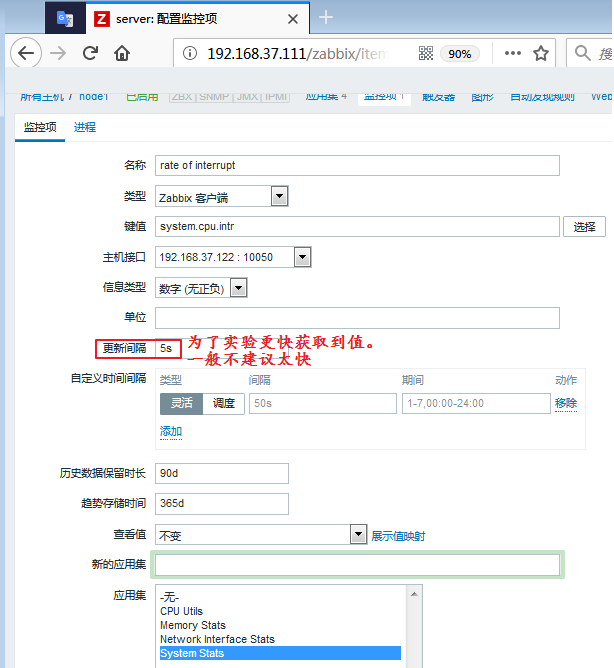Select Memory Stats in 应用集 list

click(x=193, y=625)
